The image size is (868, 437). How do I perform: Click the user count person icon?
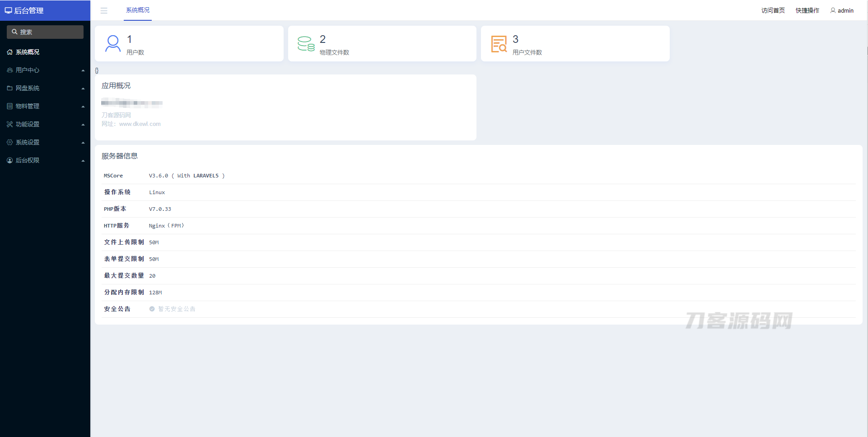click(x=113, y=44)
